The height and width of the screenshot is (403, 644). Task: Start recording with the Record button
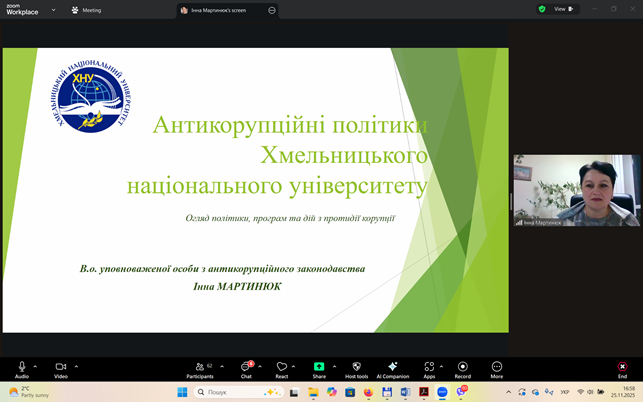click(462, 367)
